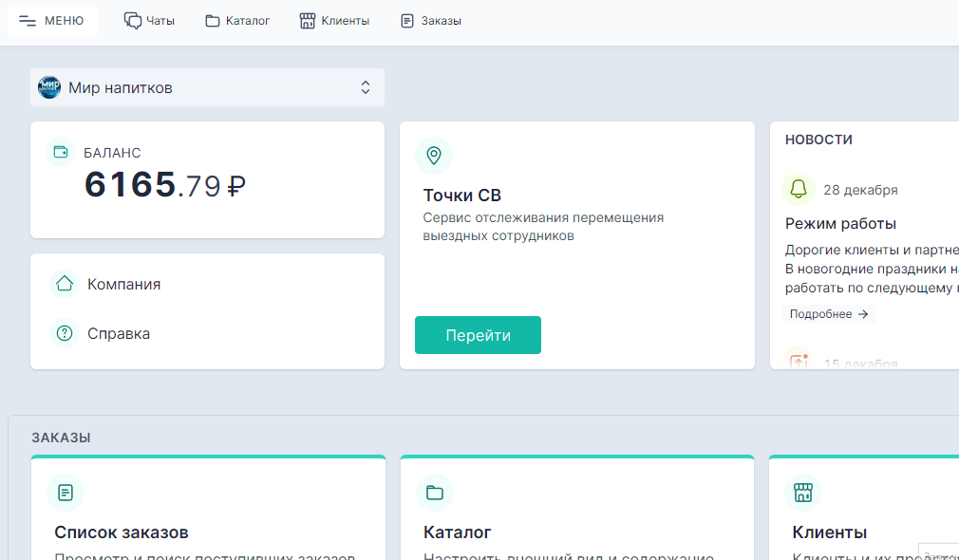Click the location pin icon on Точки СВ card
The image size is (959, 560).
[434, 155]
